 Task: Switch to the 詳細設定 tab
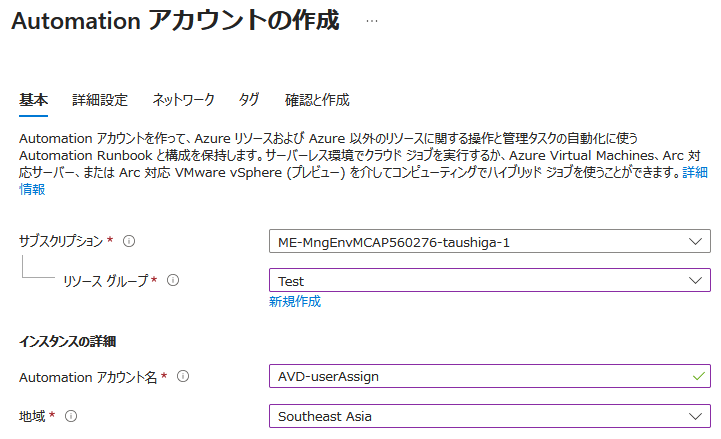[100, 100]
